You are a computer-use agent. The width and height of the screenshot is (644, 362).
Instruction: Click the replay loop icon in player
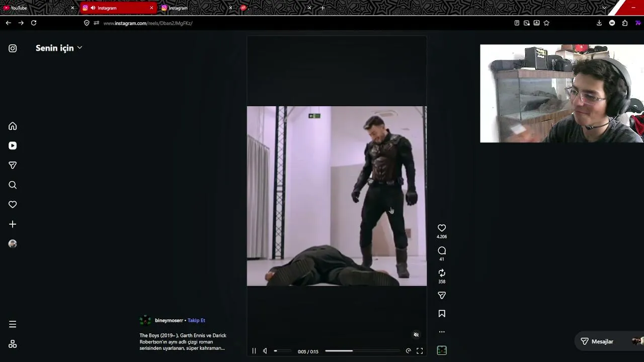click(408, 351)
